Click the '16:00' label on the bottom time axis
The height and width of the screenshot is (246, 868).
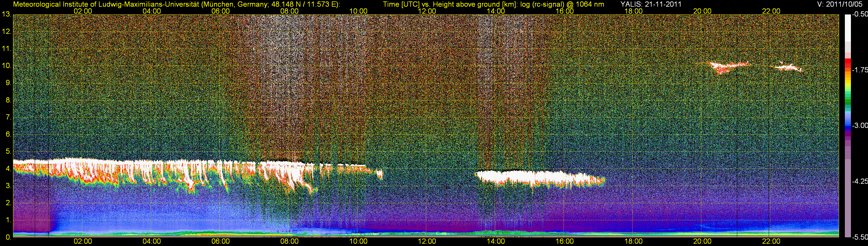tap(565, 242)
